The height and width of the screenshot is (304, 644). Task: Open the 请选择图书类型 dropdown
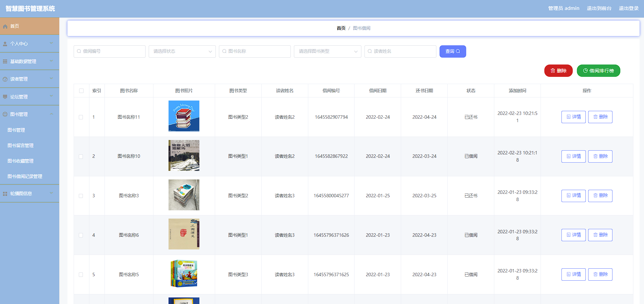[x=327, y=51]
